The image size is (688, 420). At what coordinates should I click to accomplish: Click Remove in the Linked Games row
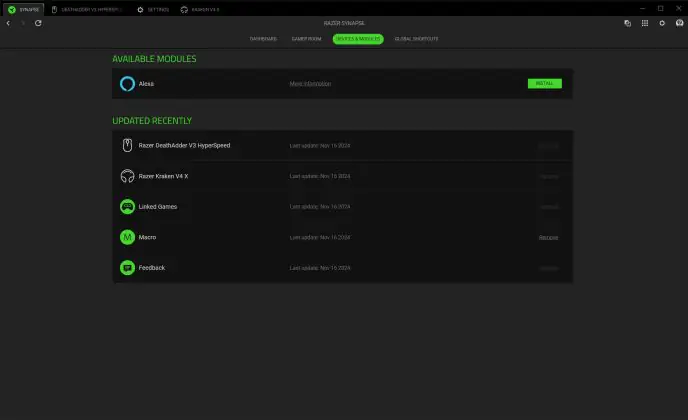548,207
